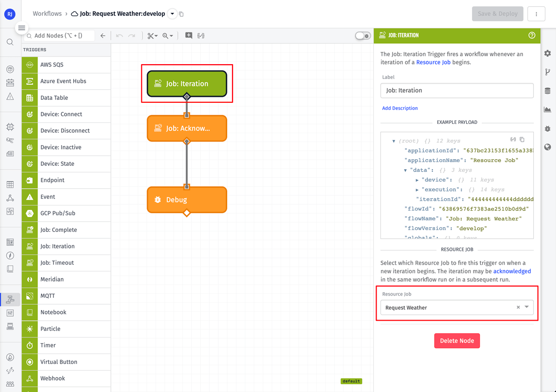This screenshot has height=392, width=556.
Task: Select Notebook trigger in palette
Action: pos(66,312)
